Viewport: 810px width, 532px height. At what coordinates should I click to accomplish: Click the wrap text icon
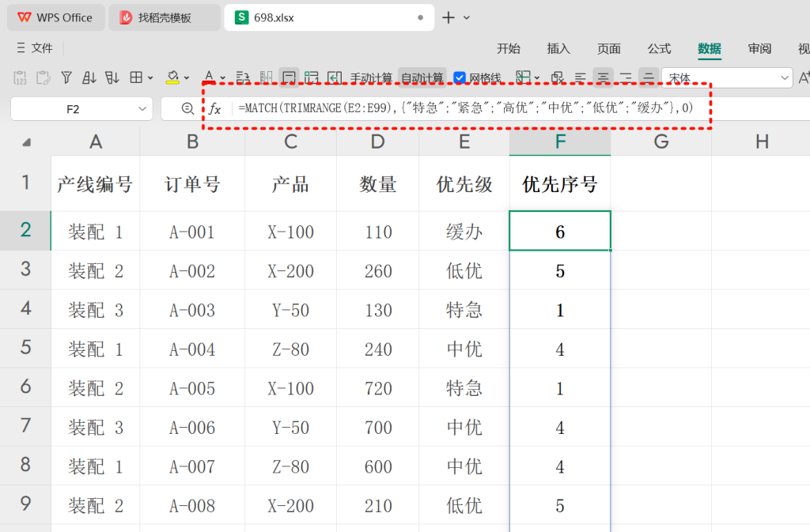click(x=243, y=78)
